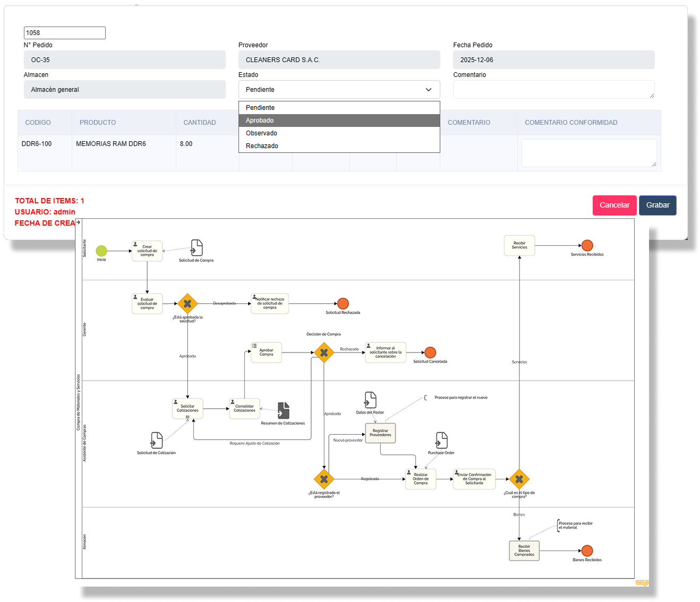
Task: Select Aprobado from the Estado list
Action: pyautogui.click(x=339, y=121)
